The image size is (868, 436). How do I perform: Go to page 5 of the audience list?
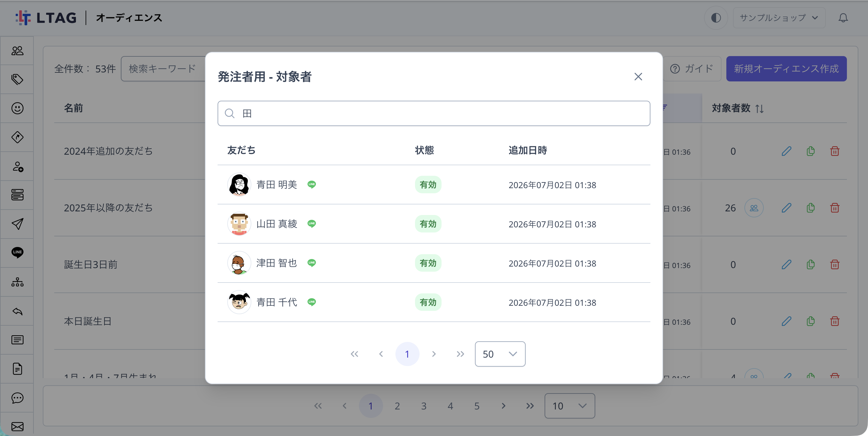click(477, 406)
